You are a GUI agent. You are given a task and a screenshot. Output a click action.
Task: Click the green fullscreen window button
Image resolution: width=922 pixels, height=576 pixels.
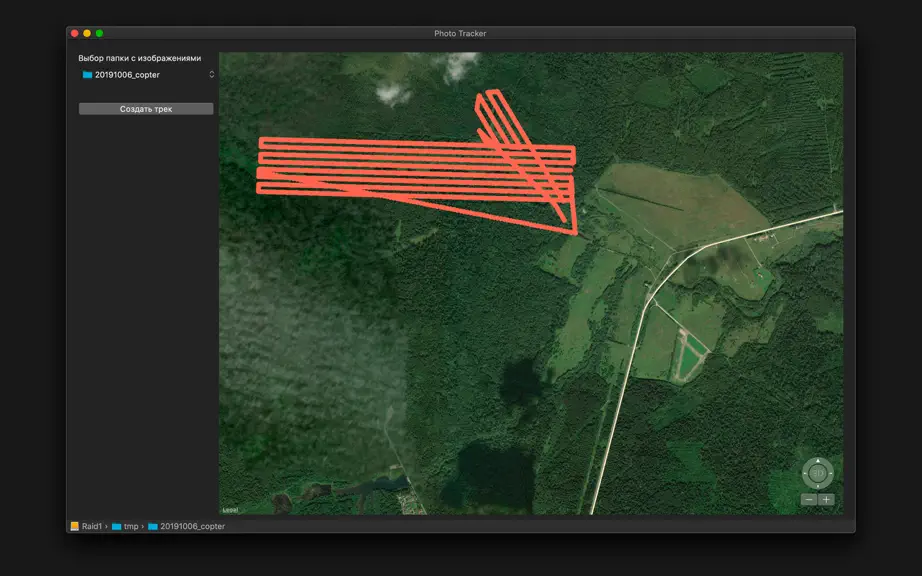(x=99, y=34)
